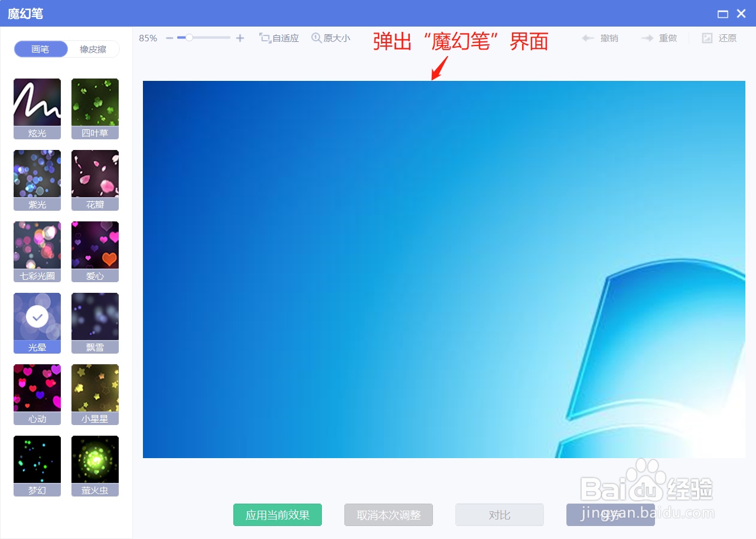
Task: Restore image with 还原 button
Action: pyautogui.click(x=719, y=38)
